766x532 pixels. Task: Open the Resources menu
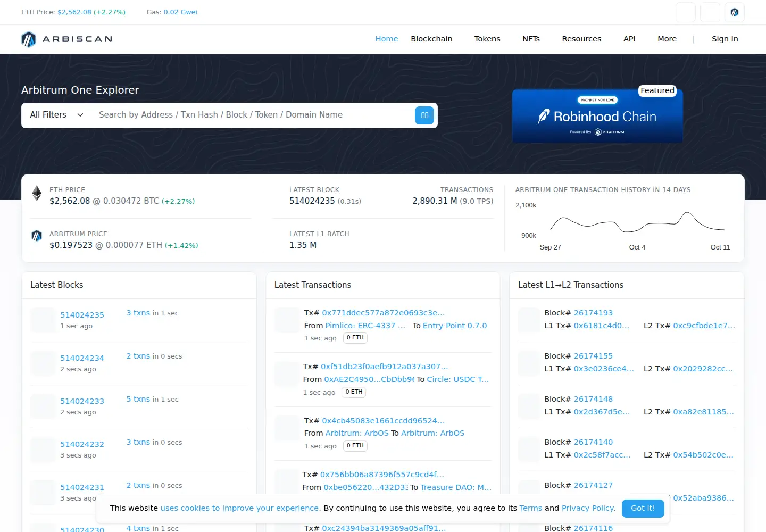(581, 39)
